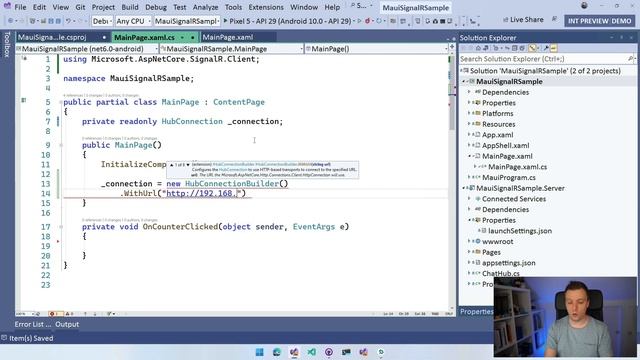Image resolution: width=640 pixels, height=360 pixels.
Task: Open the terminal icon on the taskbar
Action: click(x=346, y=352)
